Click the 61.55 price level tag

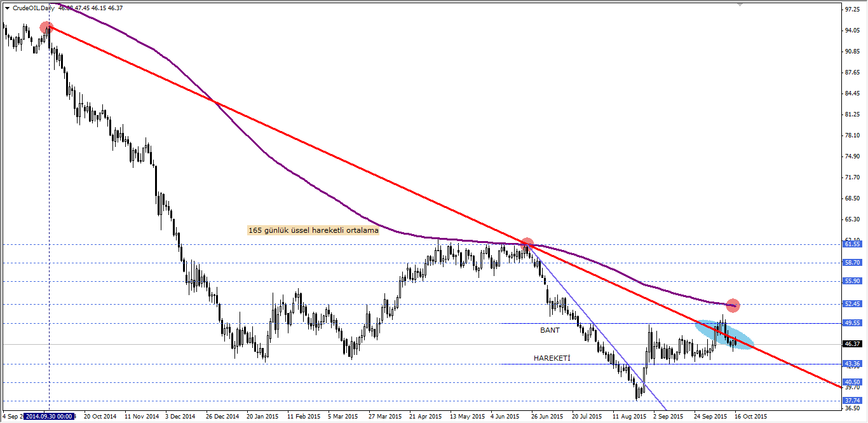(x=852, y=244)
